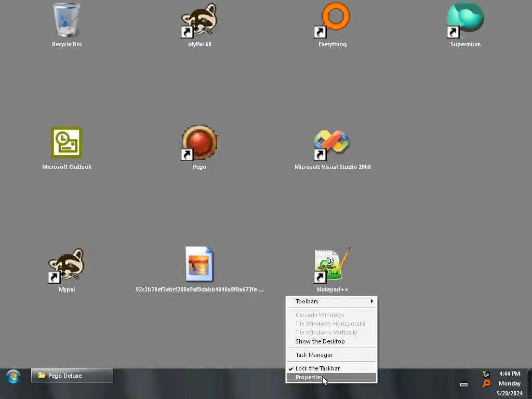Select the 92c2b78ef3ebcf200 image file

tap(199, 264)
